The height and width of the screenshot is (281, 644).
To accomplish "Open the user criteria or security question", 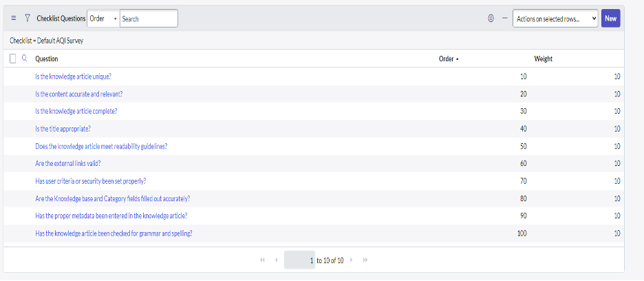I will click(x=91, y=181).
